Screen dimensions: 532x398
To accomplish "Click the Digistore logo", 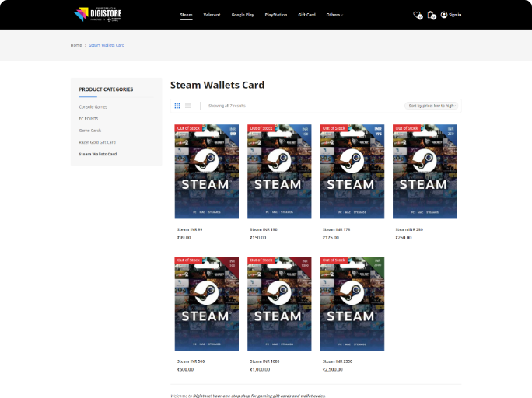I will (x=98, y=14).
